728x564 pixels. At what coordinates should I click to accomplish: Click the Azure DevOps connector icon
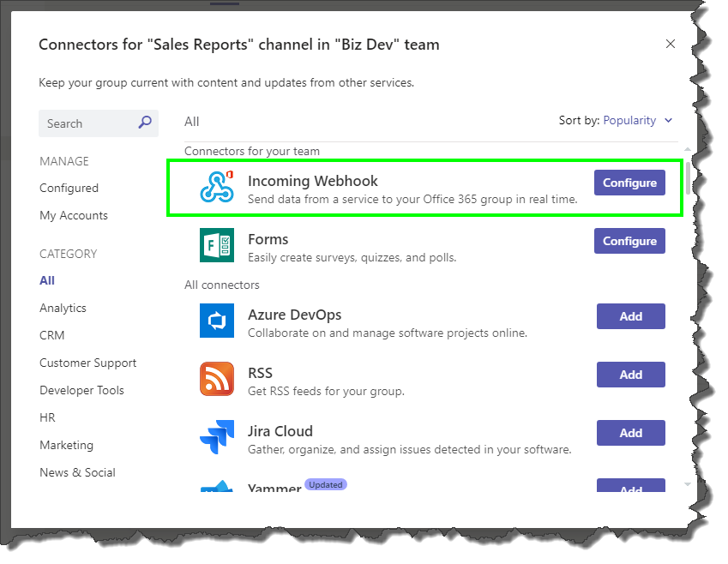[x=217, y=320]
